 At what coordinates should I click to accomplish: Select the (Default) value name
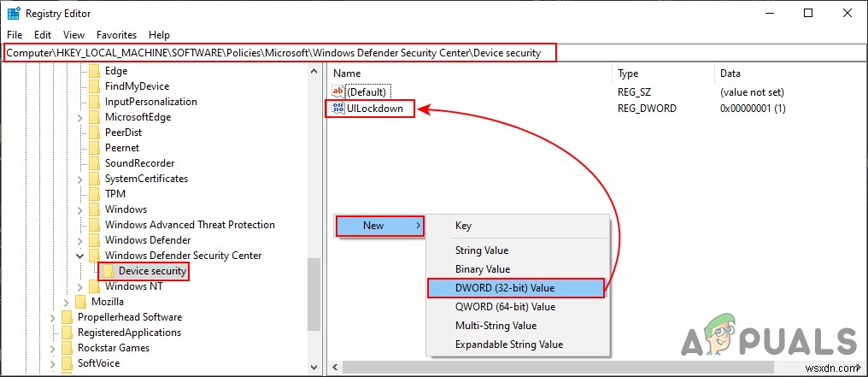[367, 91]
